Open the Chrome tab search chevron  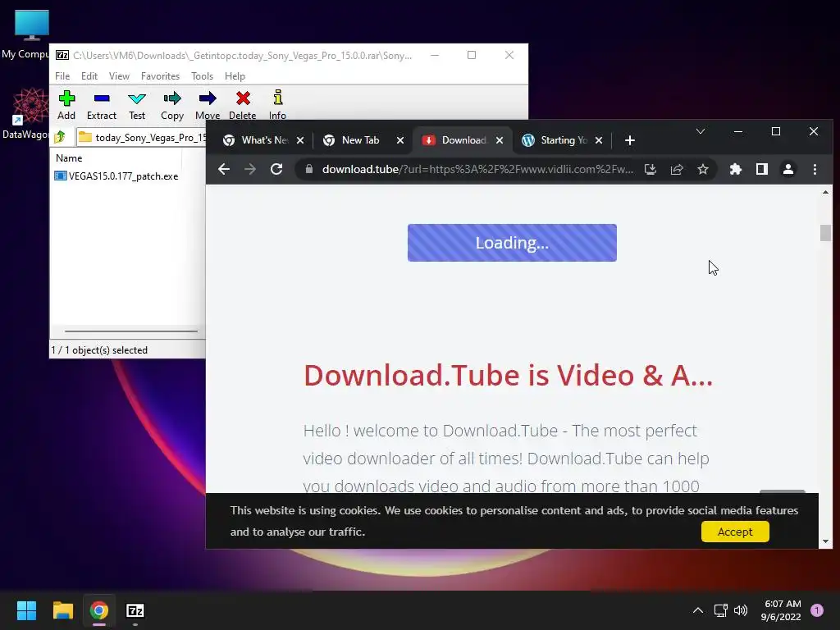[701, 131]
